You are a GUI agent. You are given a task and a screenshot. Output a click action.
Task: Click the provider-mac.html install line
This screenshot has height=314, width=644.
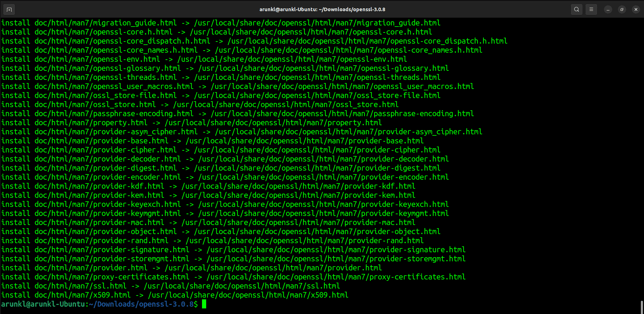(x=208, y=223)
